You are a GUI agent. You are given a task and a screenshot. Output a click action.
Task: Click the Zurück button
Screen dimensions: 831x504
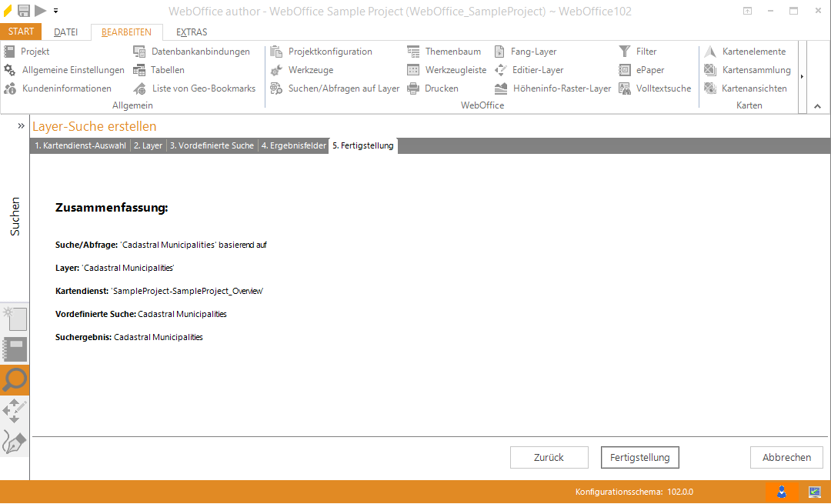tap(549, 457)
